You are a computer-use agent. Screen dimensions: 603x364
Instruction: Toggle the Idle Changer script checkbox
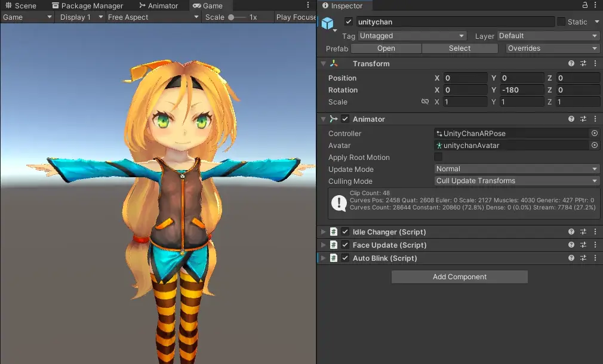[345, 232]
